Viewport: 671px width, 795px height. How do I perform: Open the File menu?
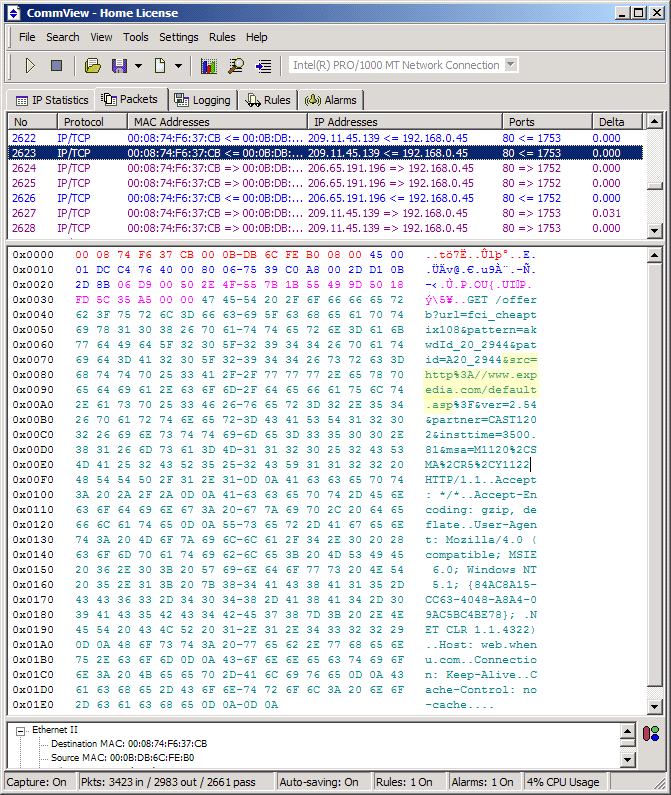[x=27, y=37]
